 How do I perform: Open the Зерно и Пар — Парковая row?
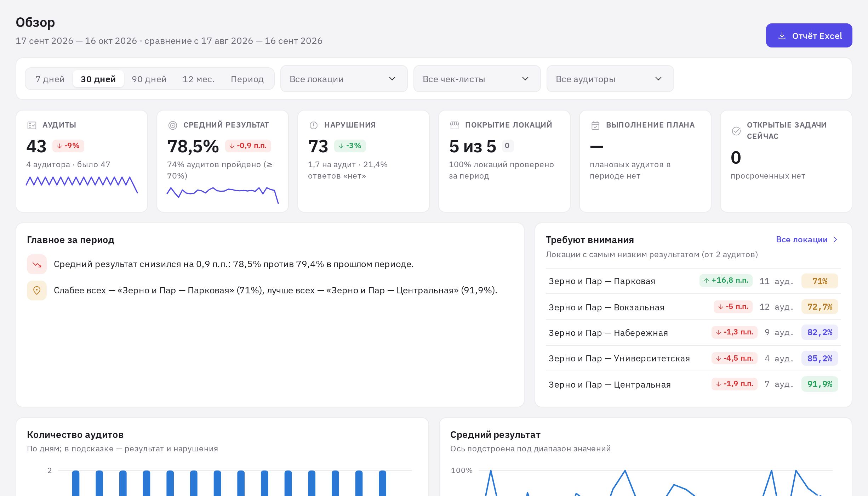693,281
